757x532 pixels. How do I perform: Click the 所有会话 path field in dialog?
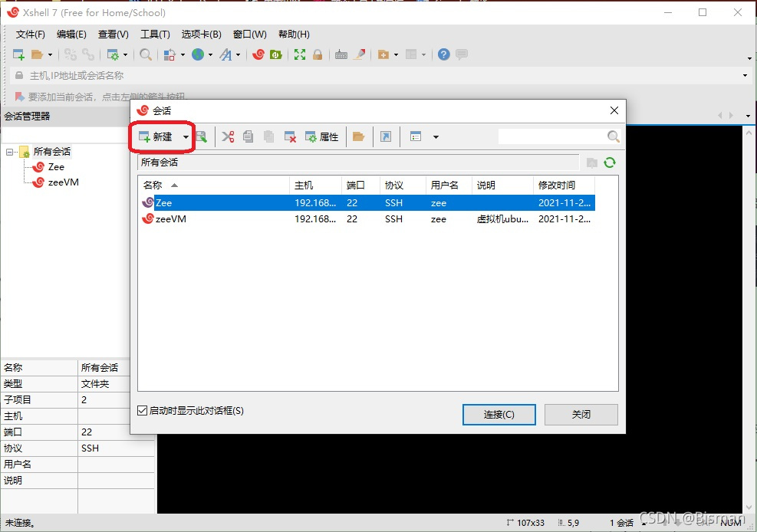pyautogui.click(x=358, y=163)
